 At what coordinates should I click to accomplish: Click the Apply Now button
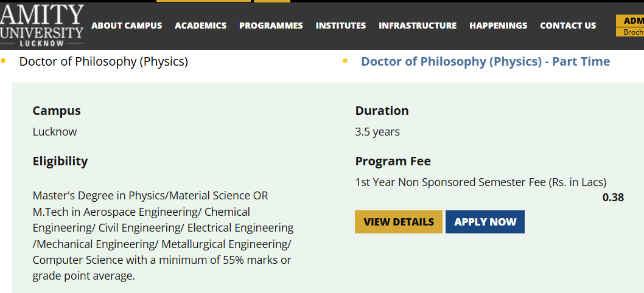coord(485,222)
